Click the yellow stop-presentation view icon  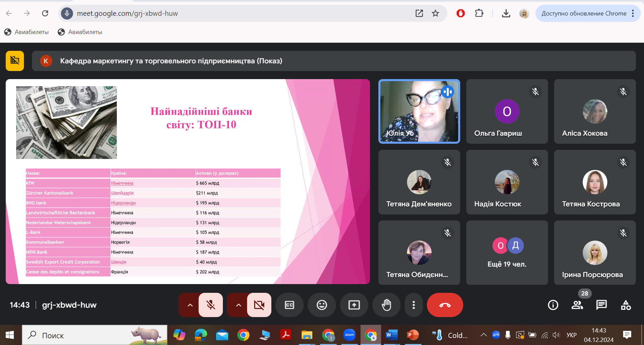coord(15,61)
